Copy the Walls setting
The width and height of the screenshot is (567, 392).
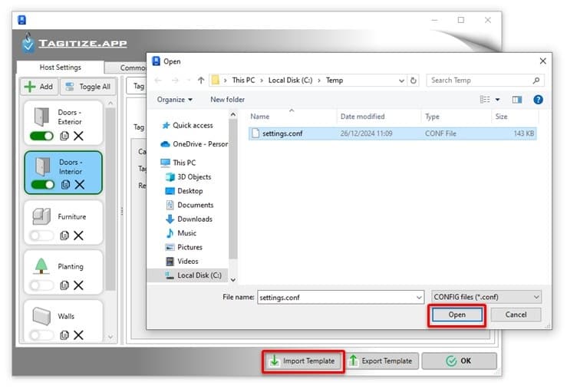coord(64,335)
